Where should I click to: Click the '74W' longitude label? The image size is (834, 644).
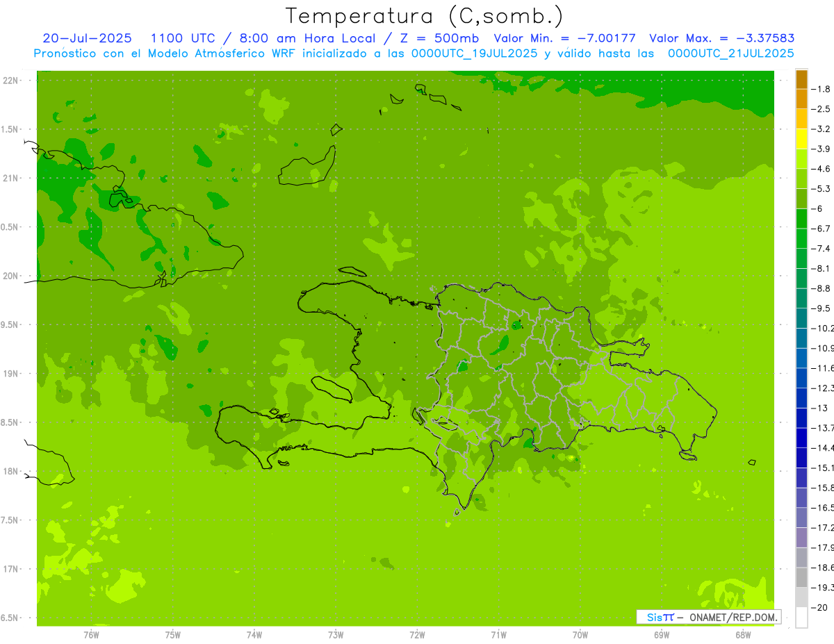[x=254, y=635]
